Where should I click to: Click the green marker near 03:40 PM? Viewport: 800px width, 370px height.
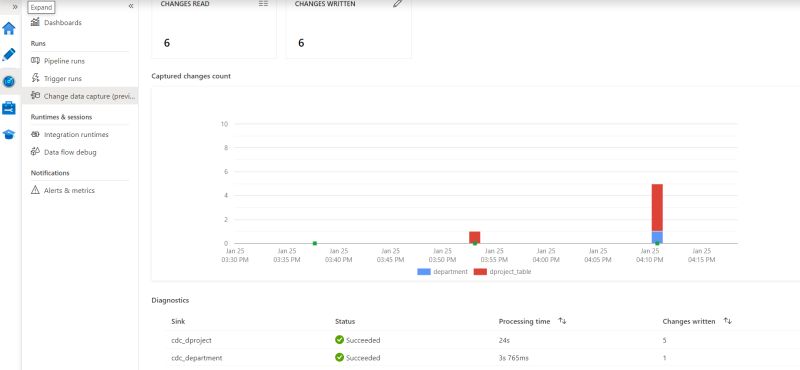[315, 243]
